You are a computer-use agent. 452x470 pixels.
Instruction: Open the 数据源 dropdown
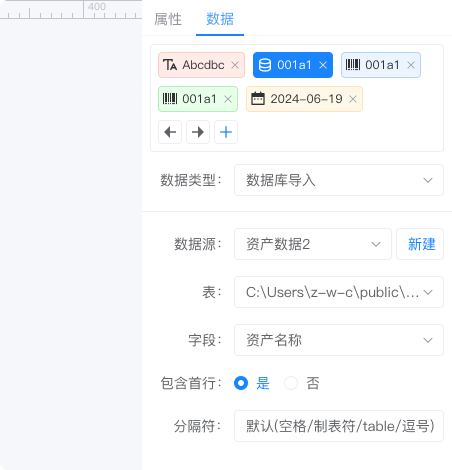[x=313, y=244]
